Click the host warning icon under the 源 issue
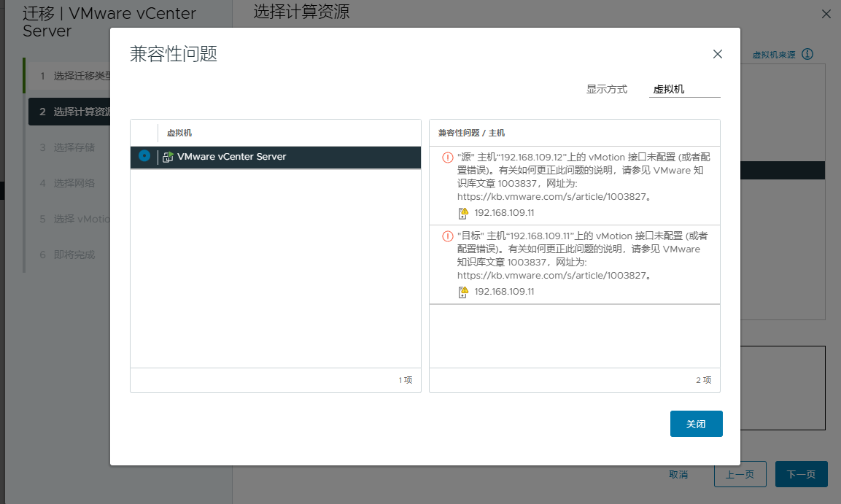 tap(463, 214)
